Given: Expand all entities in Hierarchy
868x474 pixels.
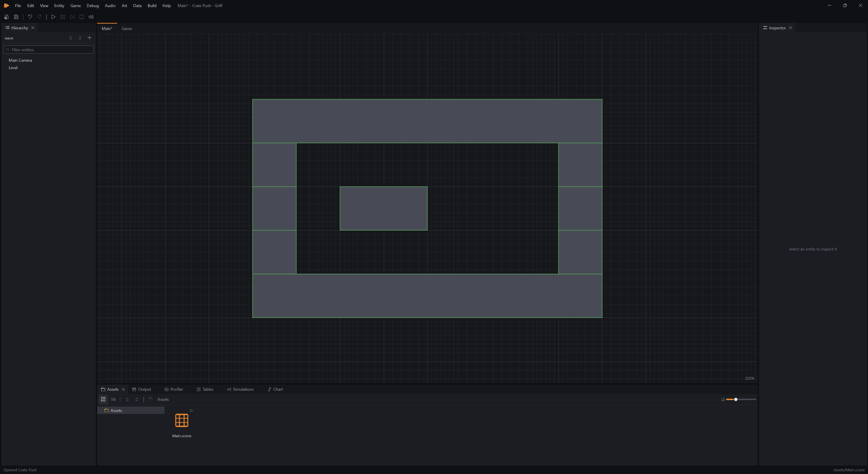Looking at the screenshot, I should click(71, 38).
